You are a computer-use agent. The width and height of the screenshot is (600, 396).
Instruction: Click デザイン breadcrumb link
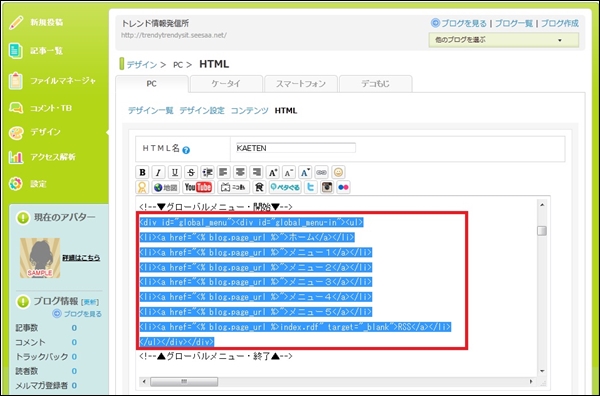click(142, 65)
